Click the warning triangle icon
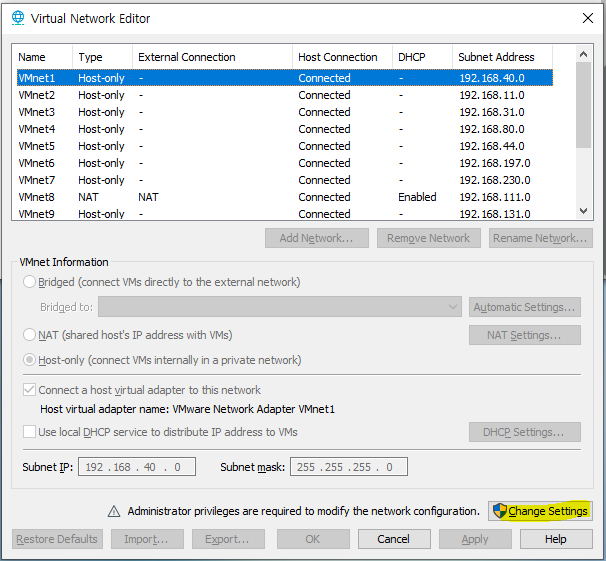 [114, 511]
